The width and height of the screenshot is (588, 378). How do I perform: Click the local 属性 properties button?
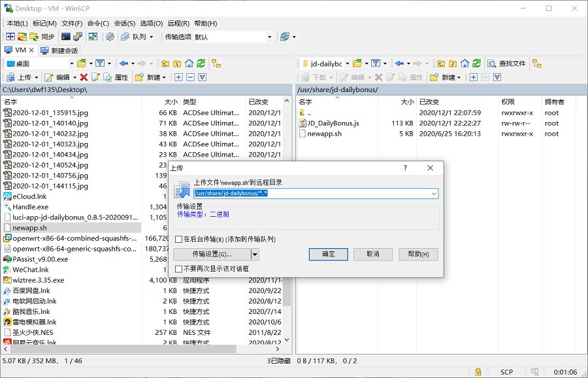coord(116,78)
